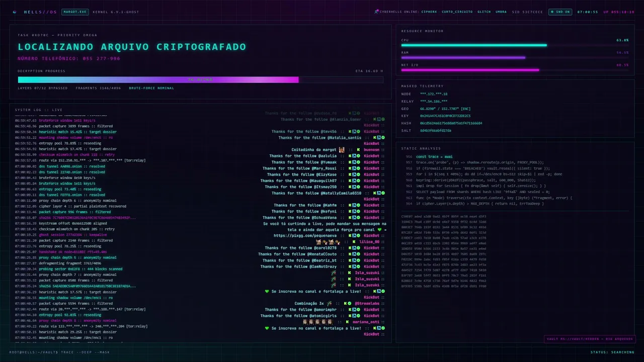Click 'NÚMERO TELEFÔNICO: 055 277-996' text

tap(69, 58)
